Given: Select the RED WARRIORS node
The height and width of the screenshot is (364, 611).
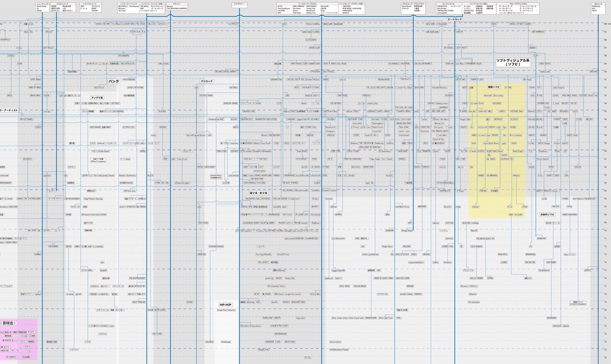Looking at the screenshot, I should [x=539, y=33].
